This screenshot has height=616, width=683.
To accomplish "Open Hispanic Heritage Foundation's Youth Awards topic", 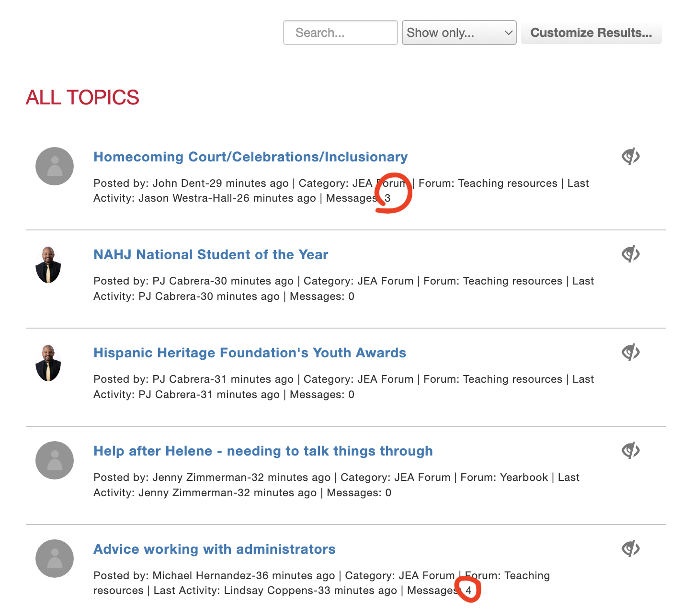I will click(x=250, y=353).
